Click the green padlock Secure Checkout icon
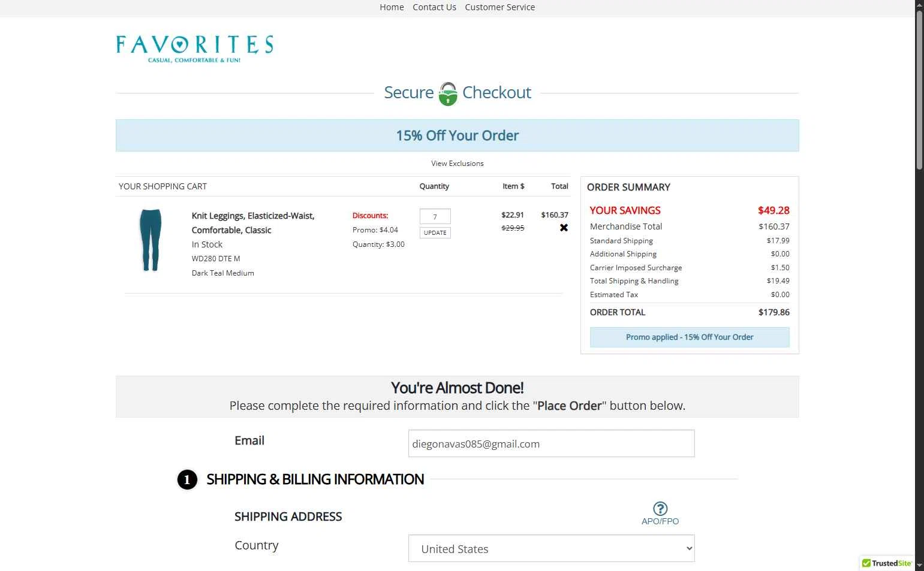Viewport: 924px width, 571px height. tap(448, 94)
